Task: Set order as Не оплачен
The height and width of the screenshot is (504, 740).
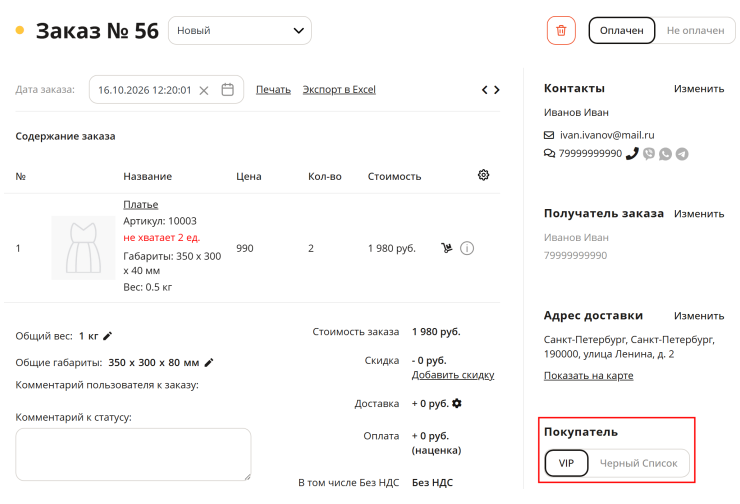Action: pyautogui.click(x=695, y=31)
